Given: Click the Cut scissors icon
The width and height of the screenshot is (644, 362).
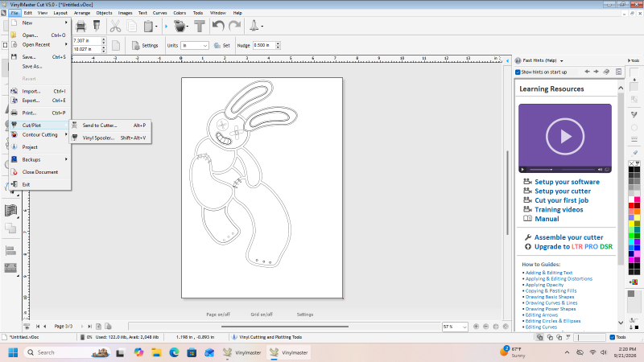Looking at the screenshot, I should [x=115, y=27].
